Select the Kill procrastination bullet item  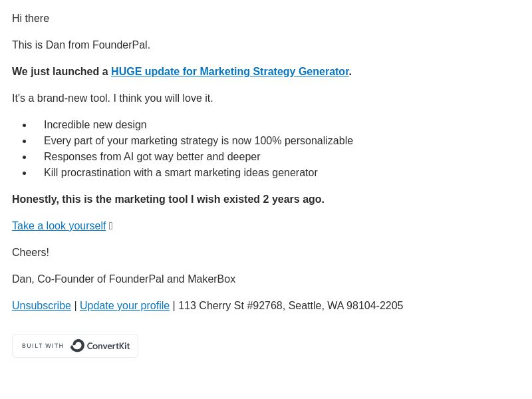pos(181,173)
